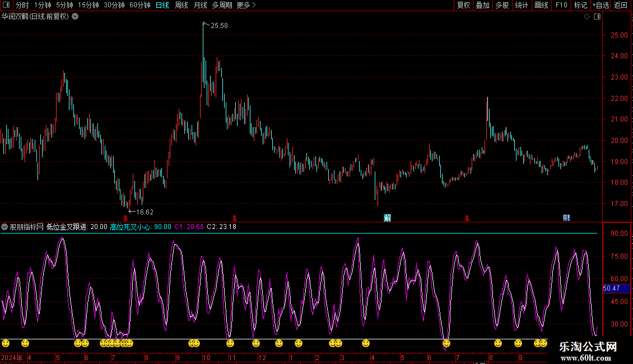Open dropdown beside 华润双鹤 title

tap(75, 17)
